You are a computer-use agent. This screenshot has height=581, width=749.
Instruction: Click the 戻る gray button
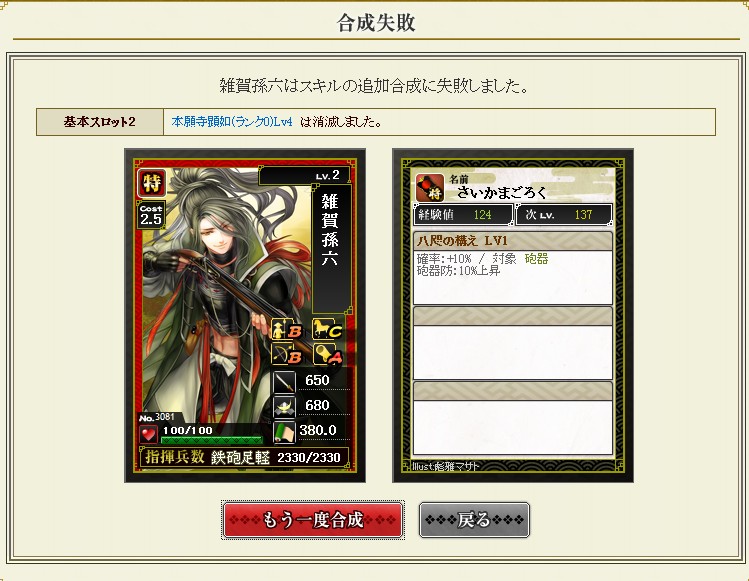click(x=474, y=520)
